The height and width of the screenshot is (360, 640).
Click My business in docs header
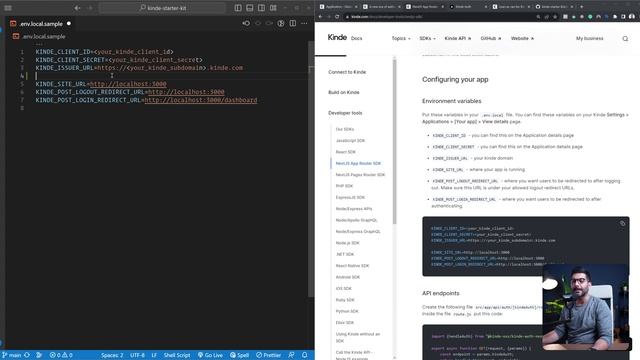pos(589,38)
